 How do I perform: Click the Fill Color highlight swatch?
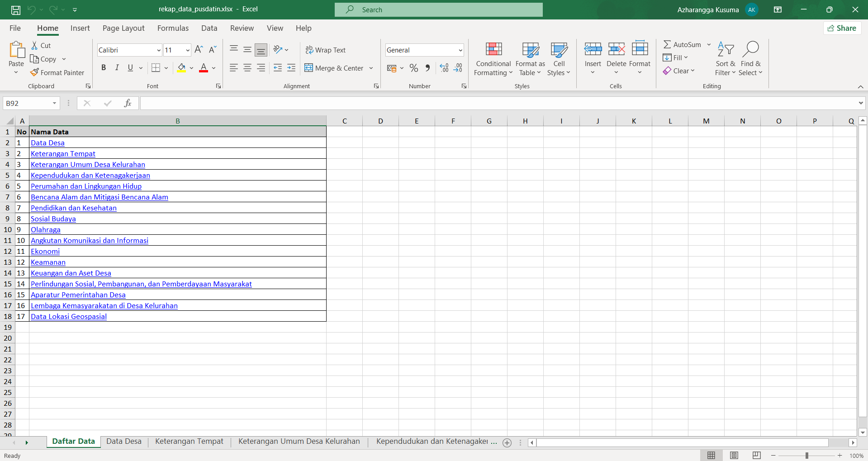click(181, 68)
